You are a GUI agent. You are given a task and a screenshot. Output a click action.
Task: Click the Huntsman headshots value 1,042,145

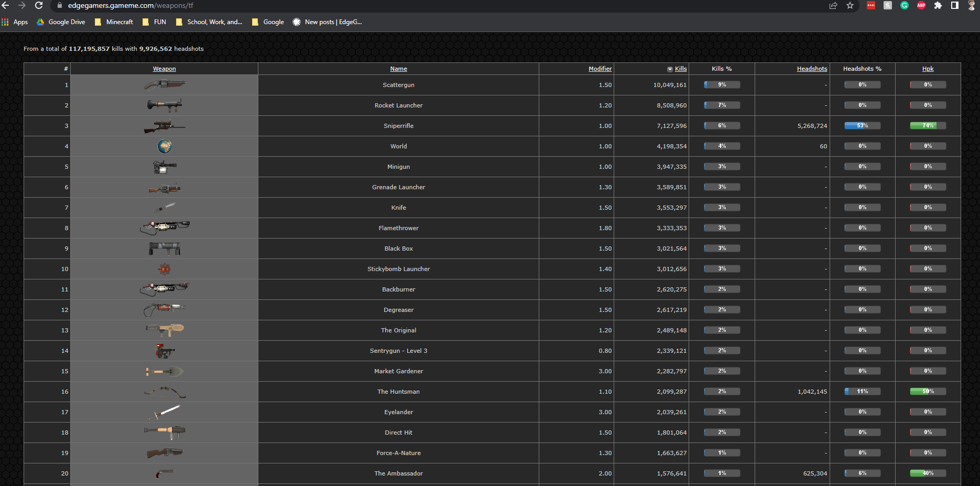point(812,392)
